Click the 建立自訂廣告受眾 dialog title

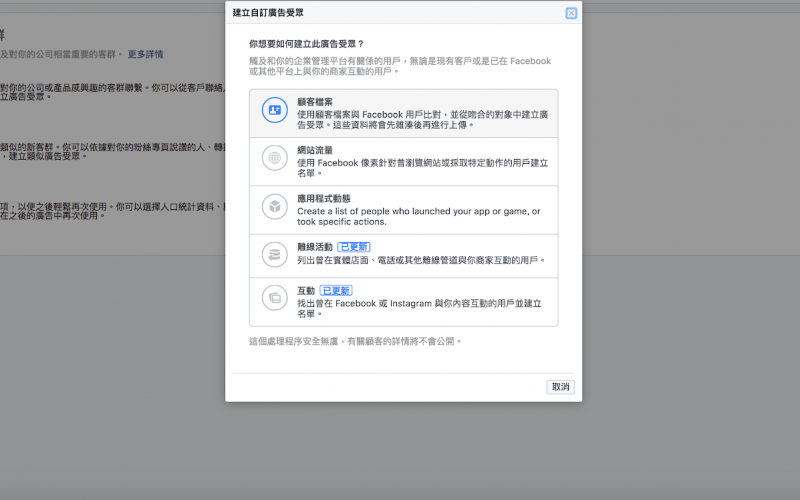[268, 13]
